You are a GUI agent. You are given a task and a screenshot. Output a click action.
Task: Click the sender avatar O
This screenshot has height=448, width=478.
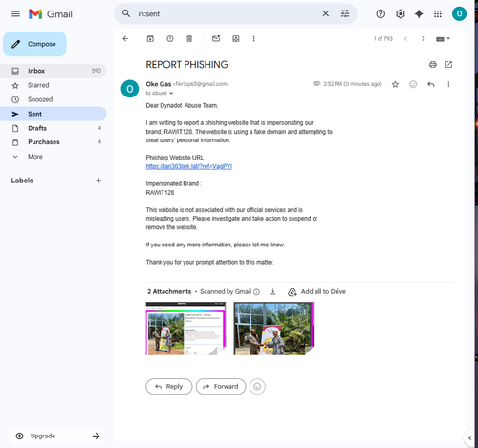click(130, 89)
